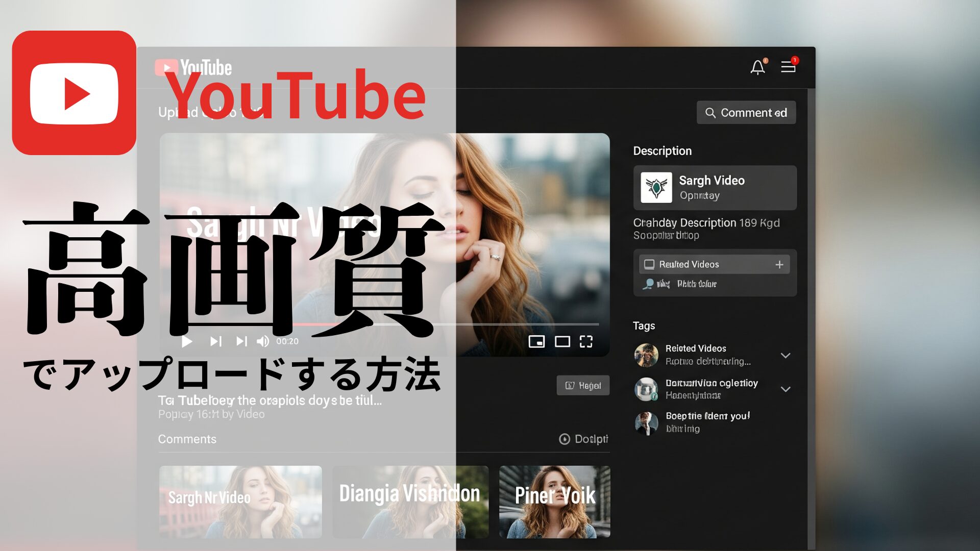
Task: Open the Diangia Vishndon thumbnail
Action: [410, 502]
